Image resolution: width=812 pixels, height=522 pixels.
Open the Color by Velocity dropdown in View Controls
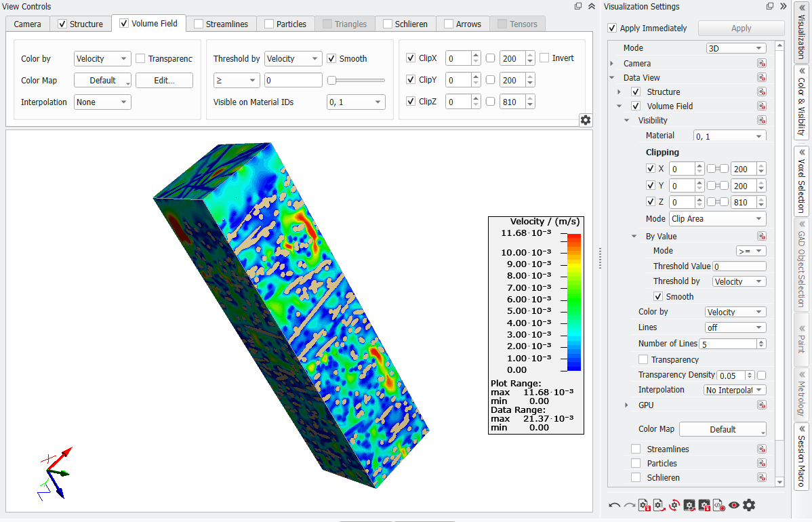pyautogui.click(x=102, y=58)
